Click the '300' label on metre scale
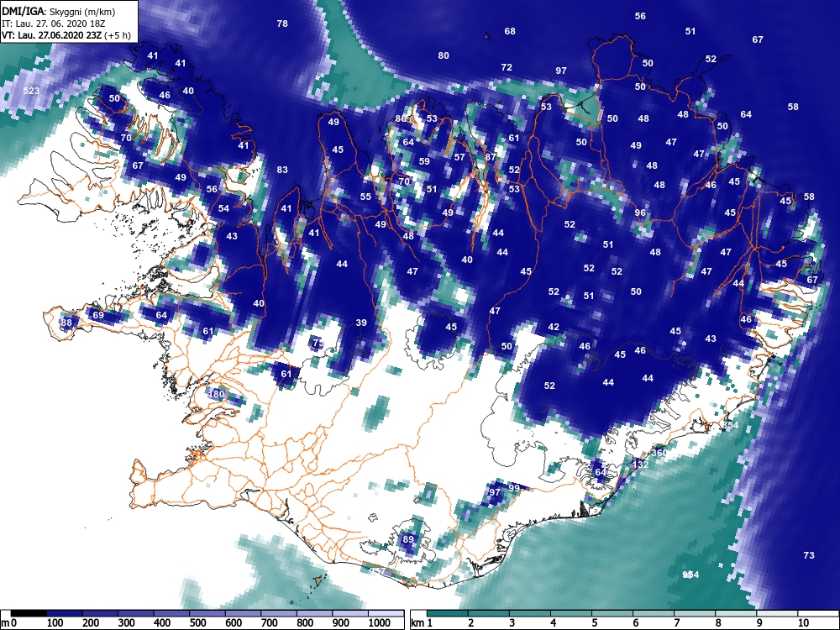 [127, 622]
